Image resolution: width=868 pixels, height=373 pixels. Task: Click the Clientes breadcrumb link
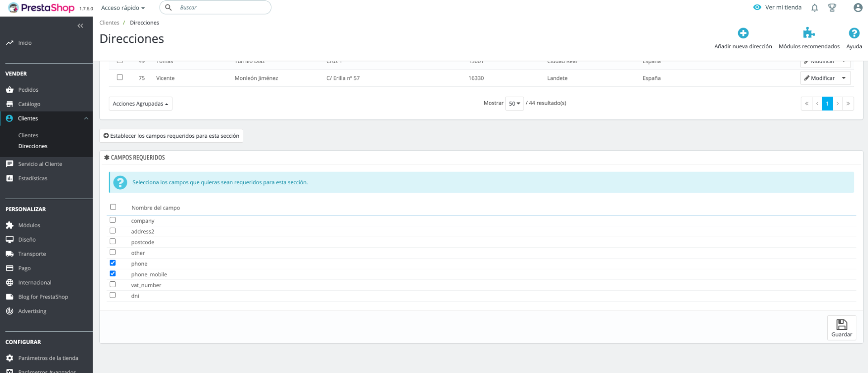(109, 23)
